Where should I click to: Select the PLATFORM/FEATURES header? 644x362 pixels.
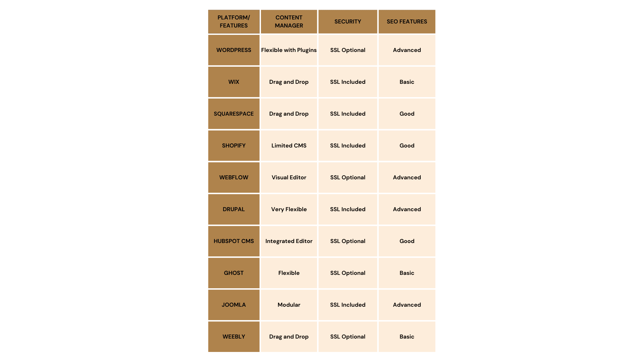[233, 21]
